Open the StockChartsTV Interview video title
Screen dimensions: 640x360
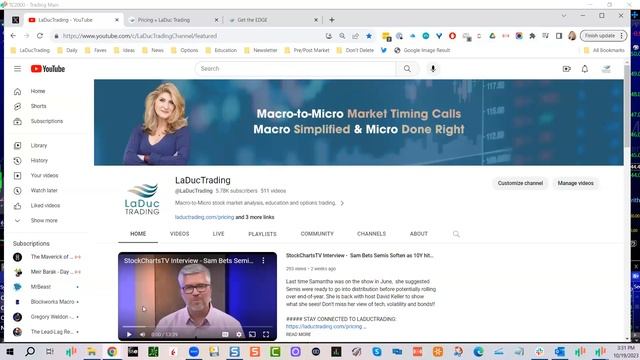[359, 256]
